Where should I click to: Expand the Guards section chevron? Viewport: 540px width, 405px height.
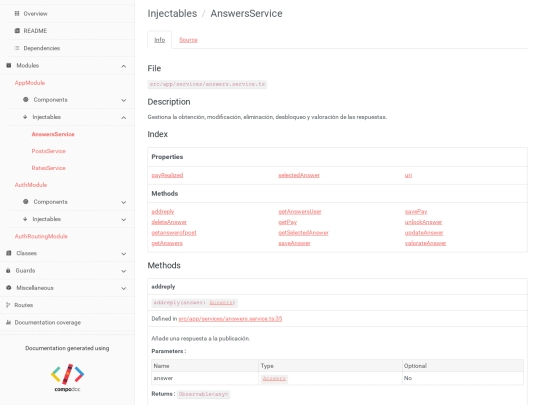coord(124,271)
